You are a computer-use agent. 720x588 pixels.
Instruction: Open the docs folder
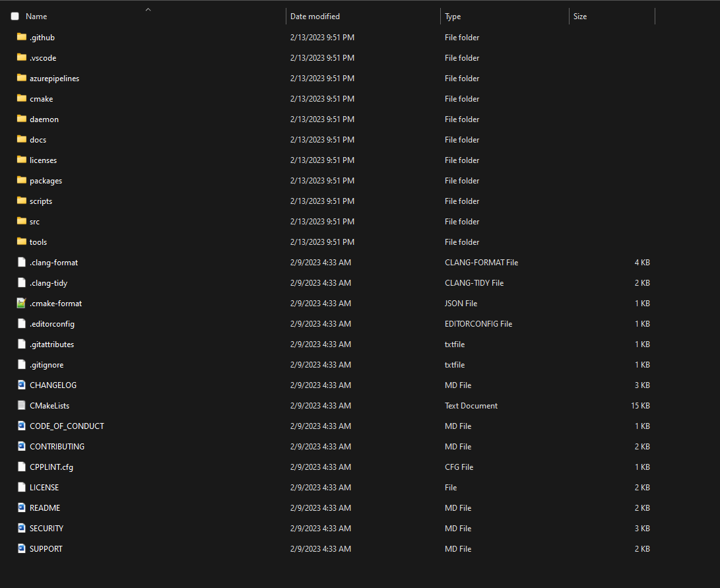(x=38, y=139)
